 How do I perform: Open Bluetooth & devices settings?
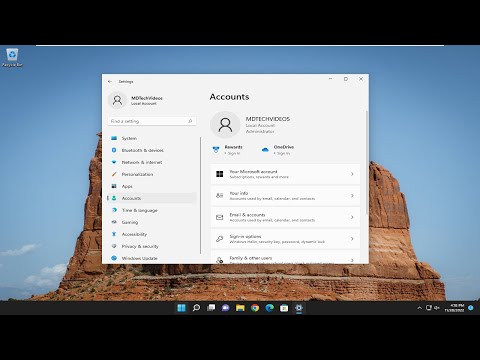pos(152,150)
